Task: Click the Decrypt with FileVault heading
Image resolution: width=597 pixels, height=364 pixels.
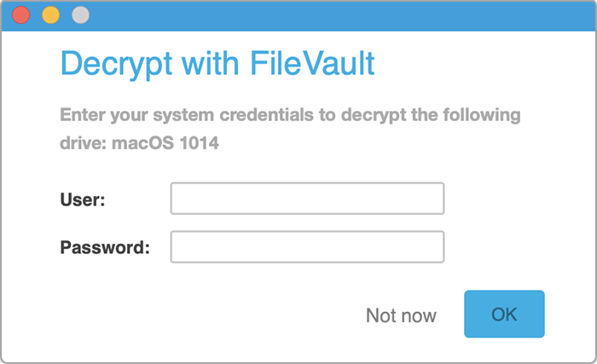Action: [217, 64]
